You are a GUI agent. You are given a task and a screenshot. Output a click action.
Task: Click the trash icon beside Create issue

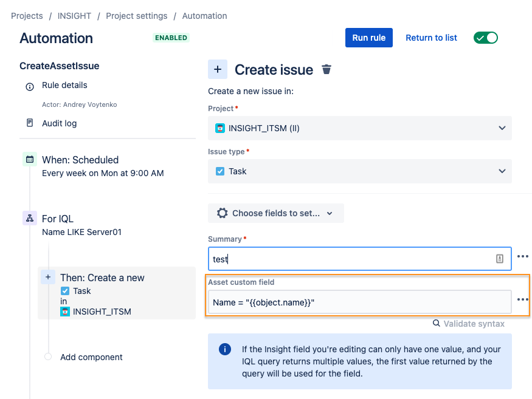pyautogui.click(x=326, y=69)
